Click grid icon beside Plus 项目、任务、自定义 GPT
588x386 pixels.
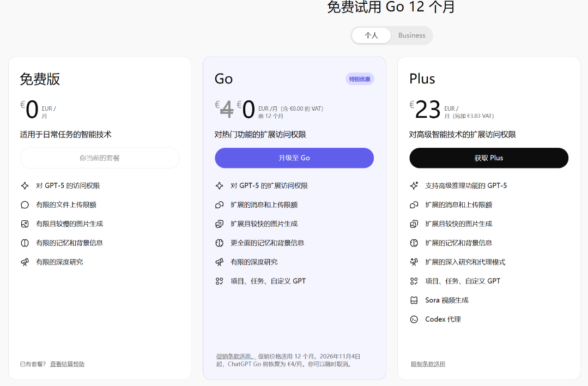[414, 281]
